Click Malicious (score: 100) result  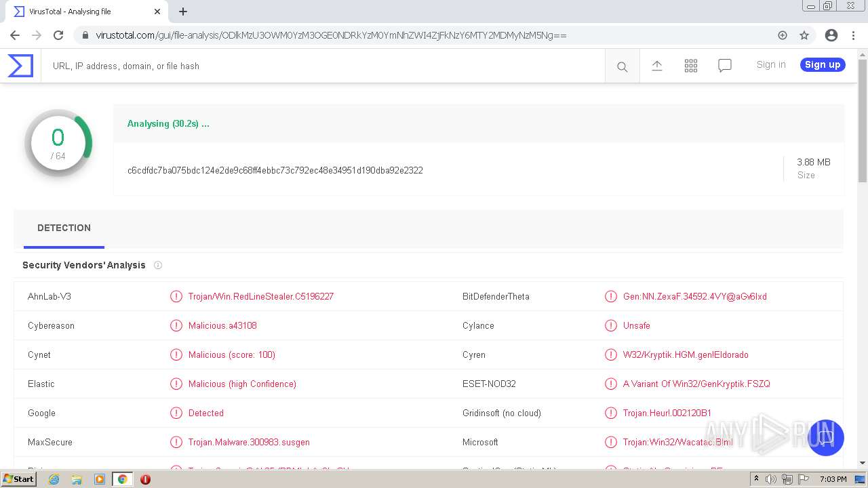coord(232,354)
